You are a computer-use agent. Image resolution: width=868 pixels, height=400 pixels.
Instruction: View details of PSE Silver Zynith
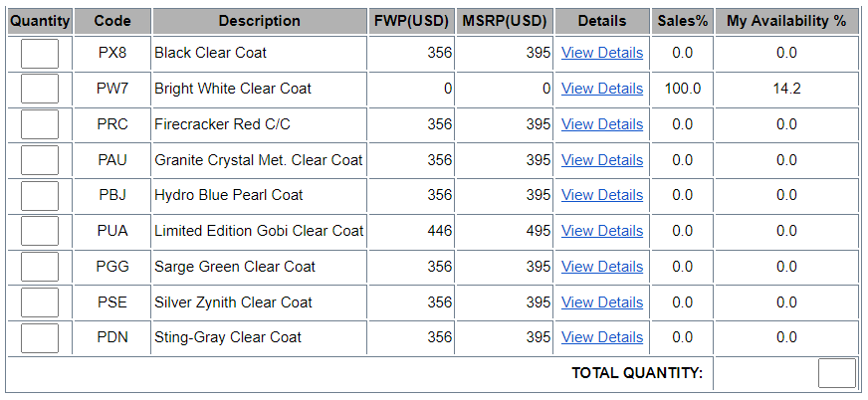click(602, 302)
